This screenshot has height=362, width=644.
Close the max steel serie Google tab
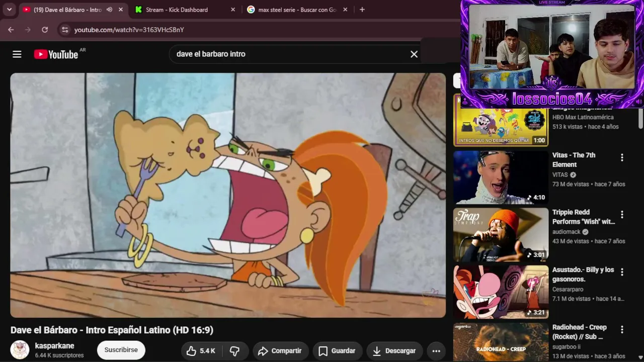point(345,10)
